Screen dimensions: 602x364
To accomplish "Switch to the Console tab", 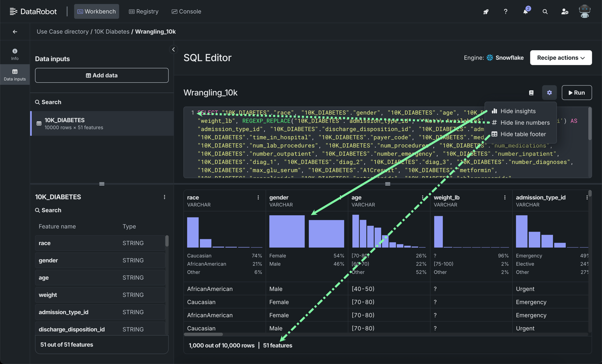I will coord(186,12).
